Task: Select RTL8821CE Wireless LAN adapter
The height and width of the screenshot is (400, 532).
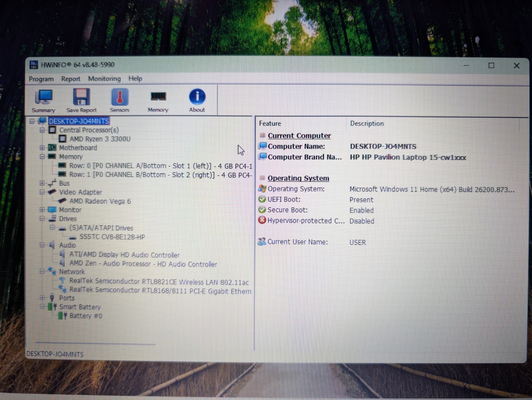Action: (159, 282)
